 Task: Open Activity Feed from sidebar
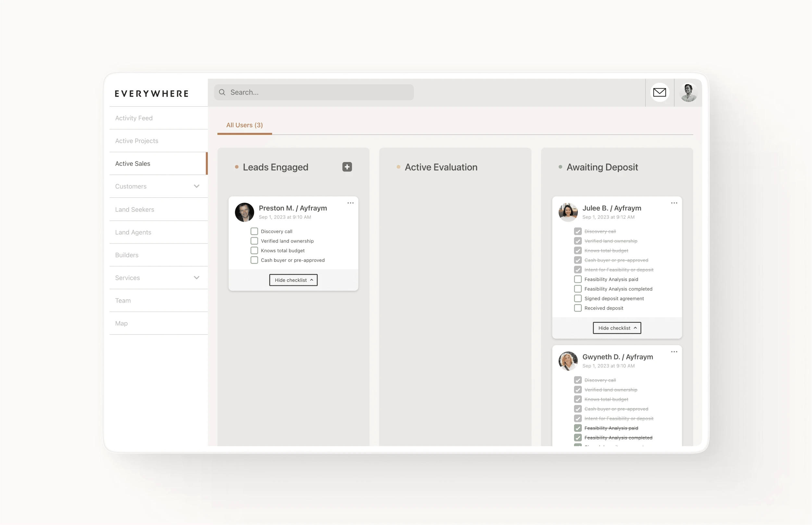134,118
